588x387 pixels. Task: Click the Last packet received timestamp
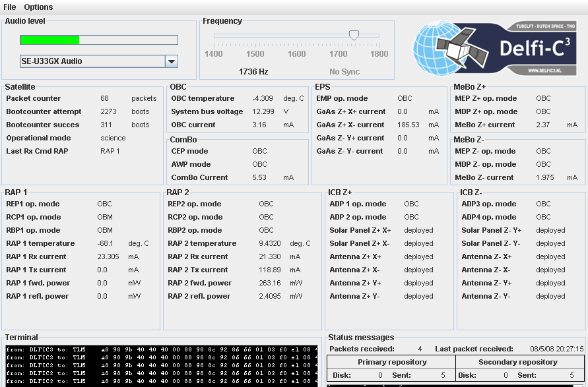556,349
